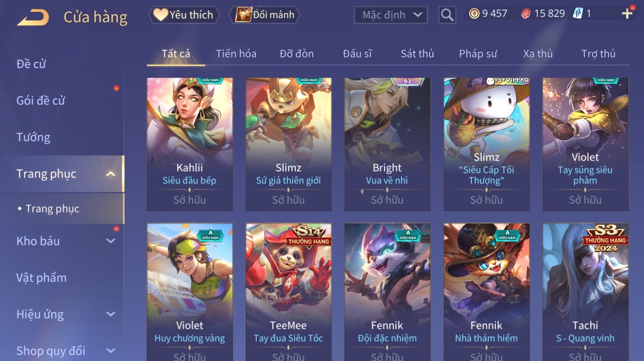Collapse the Trang phục sidebar section
The width and height of the screenshot is (644, 361).
point(111,174)
